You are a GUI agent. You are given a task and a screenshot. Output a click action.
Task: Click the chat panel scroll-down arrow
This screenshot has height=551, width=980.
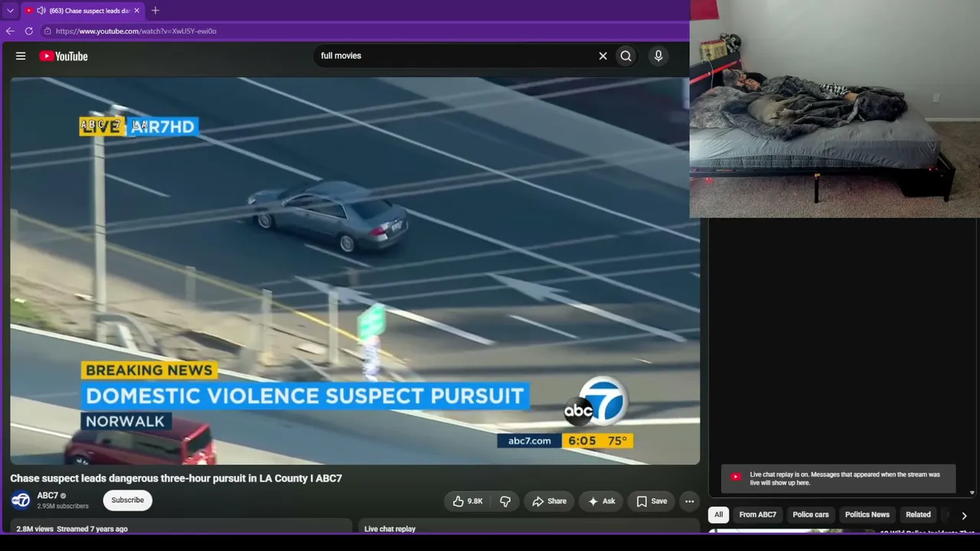pyautogui.click(x=972, y=493)
